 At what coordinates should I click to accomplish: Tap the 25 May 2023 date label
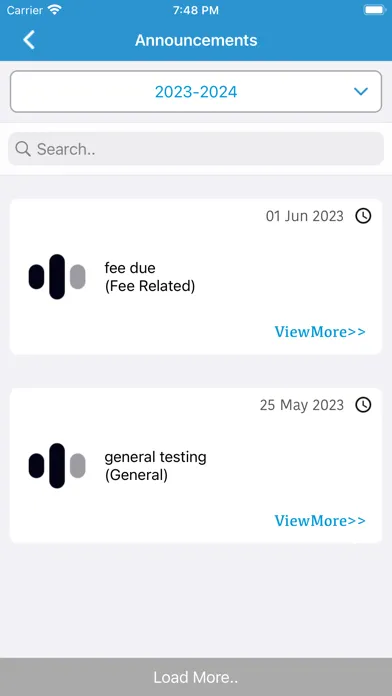click(302, 405)
